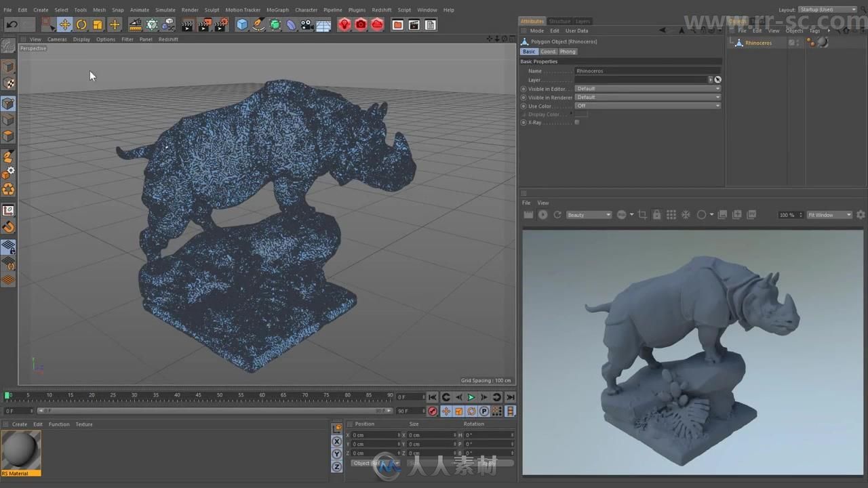Open the Fit Window dropdown

pyautogui.click(x=829, y=215)
